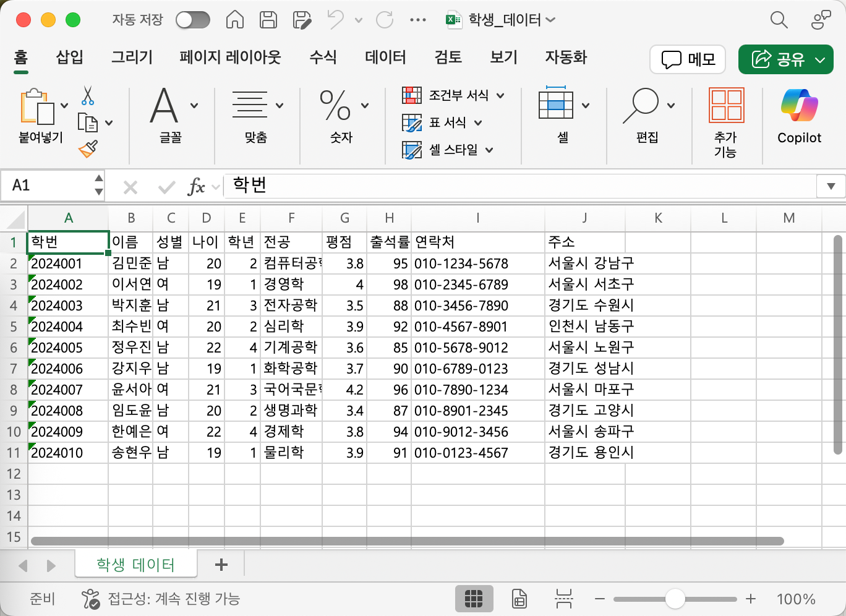This screenshot has width=846, height=616.
Task: Switch to the 삽입 tab
Action: click(69, 58)
